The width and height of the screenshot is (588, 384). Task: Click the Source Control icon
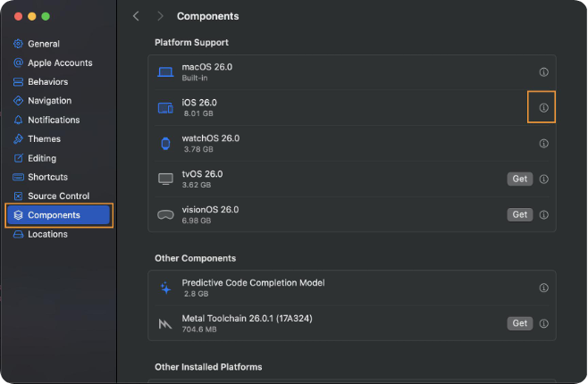coord(18,196)
